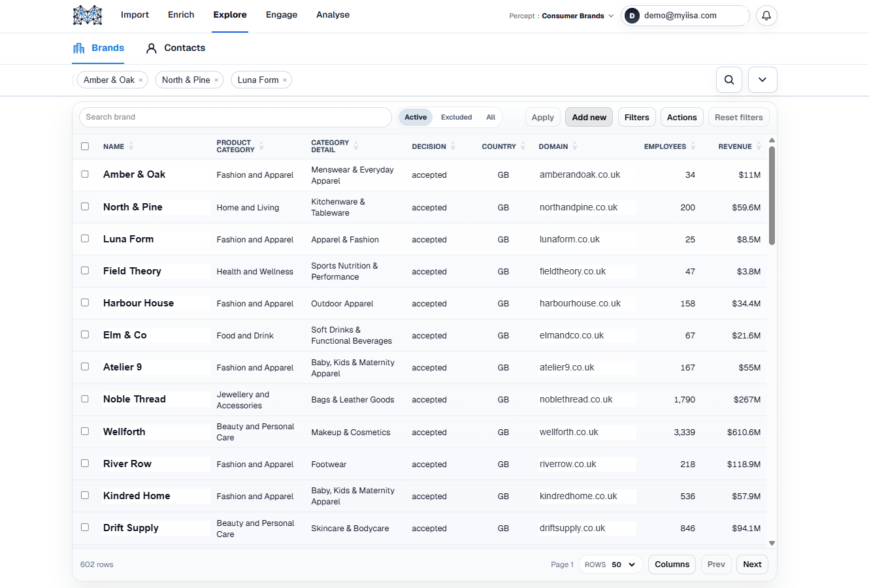Show Active brands only
Screen dimensions: 869x588
[x=416, y=118]
